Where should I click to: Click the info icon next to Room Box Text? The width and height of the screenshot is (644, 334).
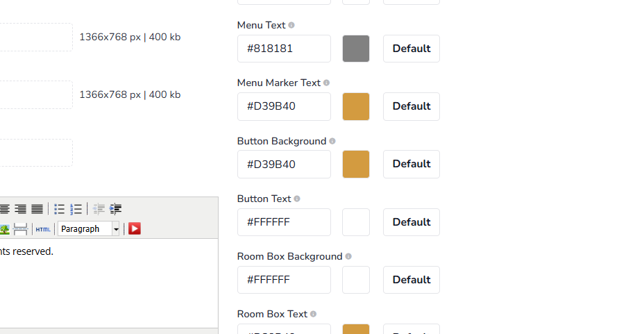(x=314, y=314)
